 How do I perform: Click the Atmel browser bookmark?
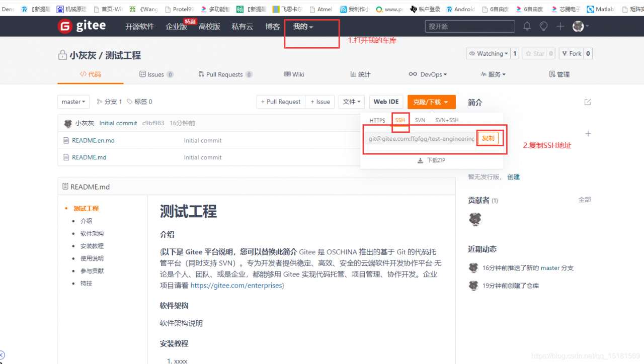click(x=321, y=9)
